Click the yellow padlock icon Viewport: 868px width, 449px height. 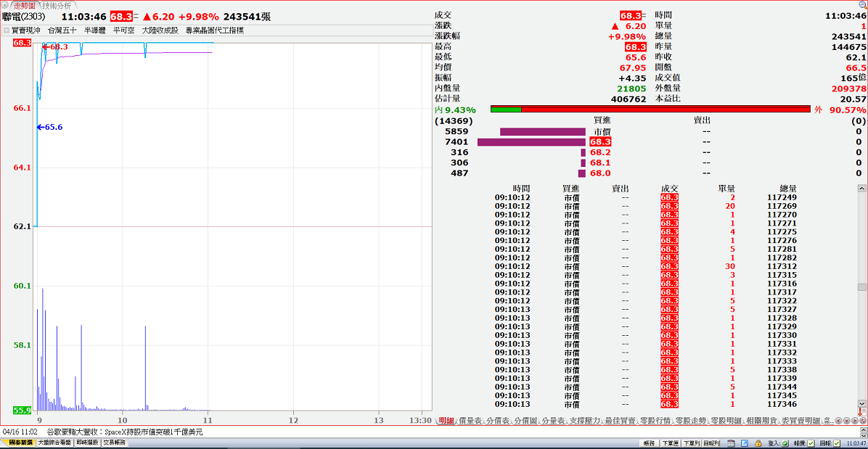tap(758, 442)
